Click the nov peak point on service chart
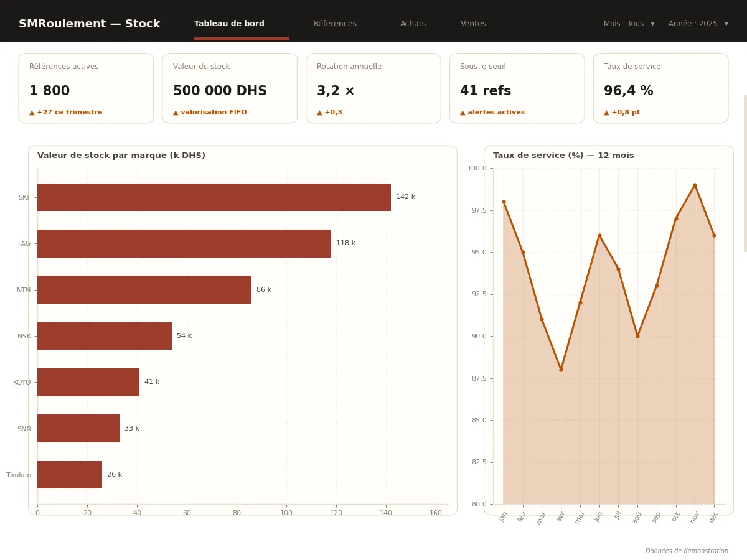 (x=695, y=185)
